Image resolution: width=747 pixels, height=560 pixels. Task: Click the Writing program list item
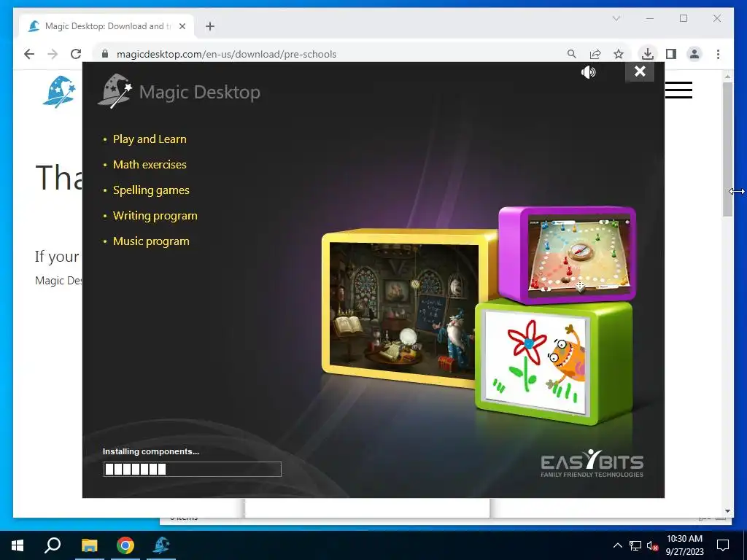(155, 216)
